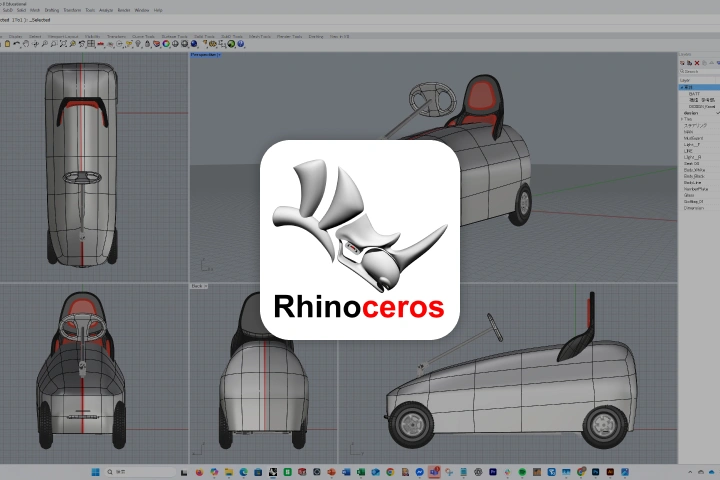This screenshot has width=720, height=480.
Task: Open Microsoft Edge from the taskbar
Action: pos(243,472)
